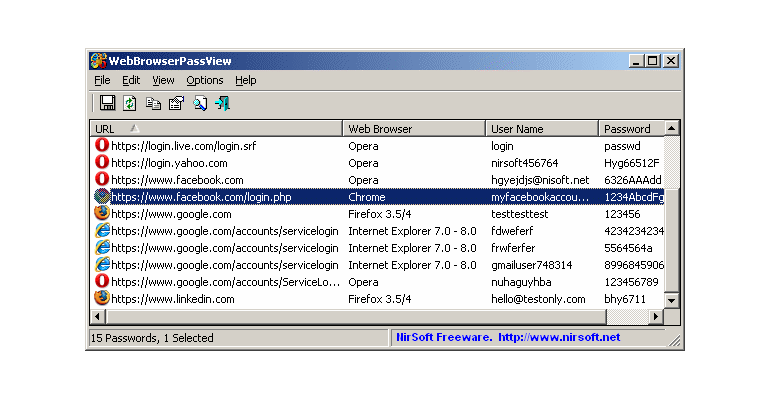The height and width of the screenshot is (400, 770).
Task: Open the File menu
Action: point(102,80)
